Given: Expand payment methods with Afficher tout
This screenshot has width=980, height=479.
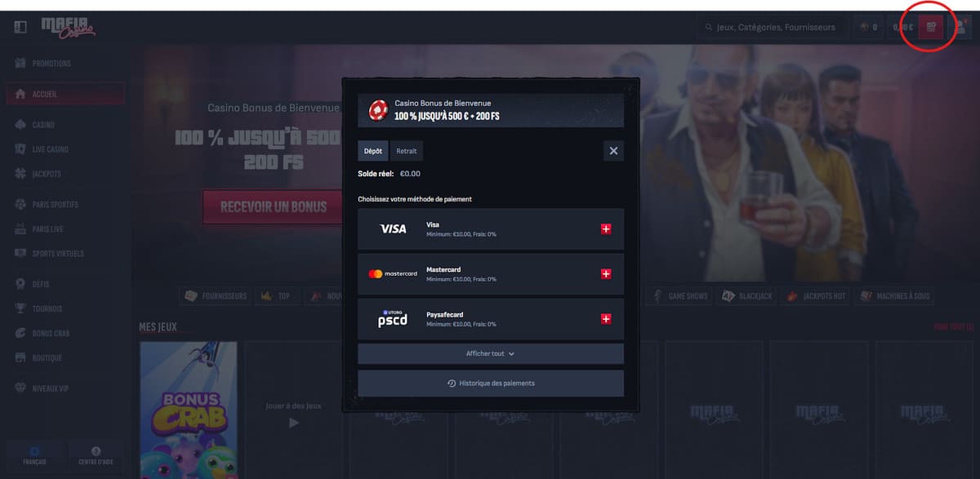Looking at the screenshot, I should [x=490, y=353].
